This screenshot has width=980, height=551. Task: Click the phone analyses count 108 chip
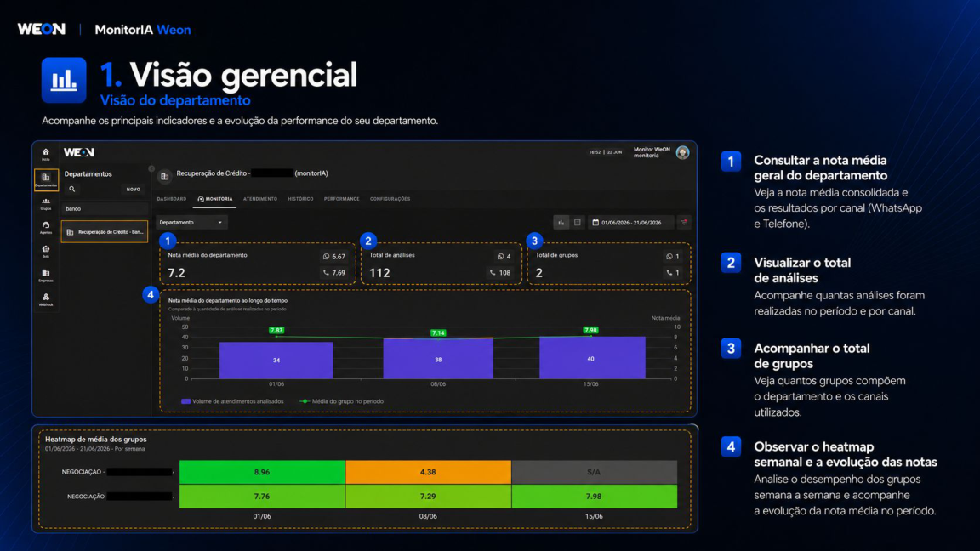(x=500, y=272)
